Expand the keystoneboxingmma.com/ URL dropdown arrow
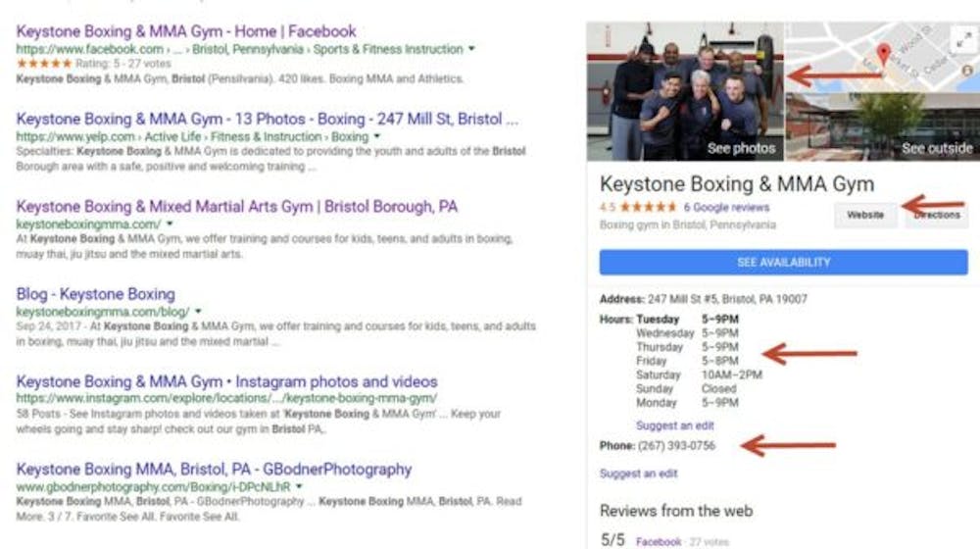This screenshot has height=549, width=980. (170, 224)
